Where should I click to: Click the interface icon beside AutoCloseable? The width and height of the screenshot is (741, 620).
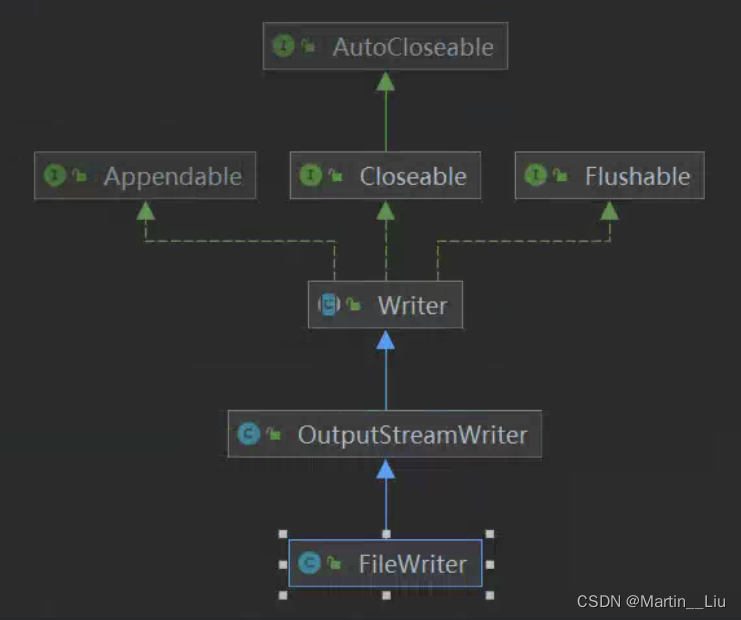click(x=283, y=46)
